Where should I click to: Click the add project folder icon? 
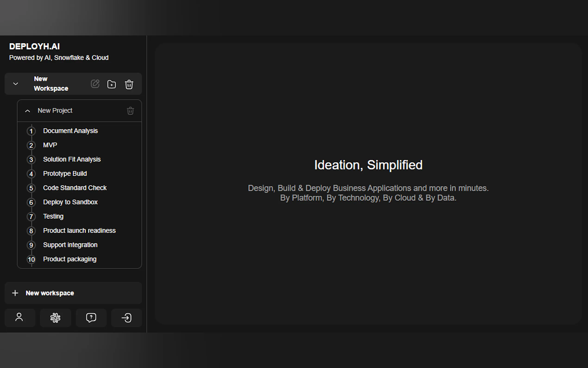tap(112, 84)
